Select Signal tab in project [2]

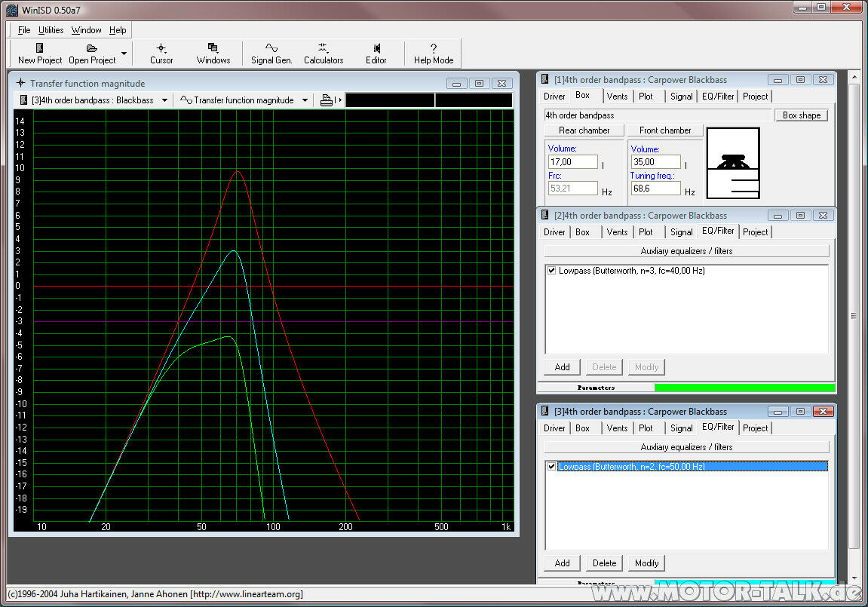tap(681, 232)
